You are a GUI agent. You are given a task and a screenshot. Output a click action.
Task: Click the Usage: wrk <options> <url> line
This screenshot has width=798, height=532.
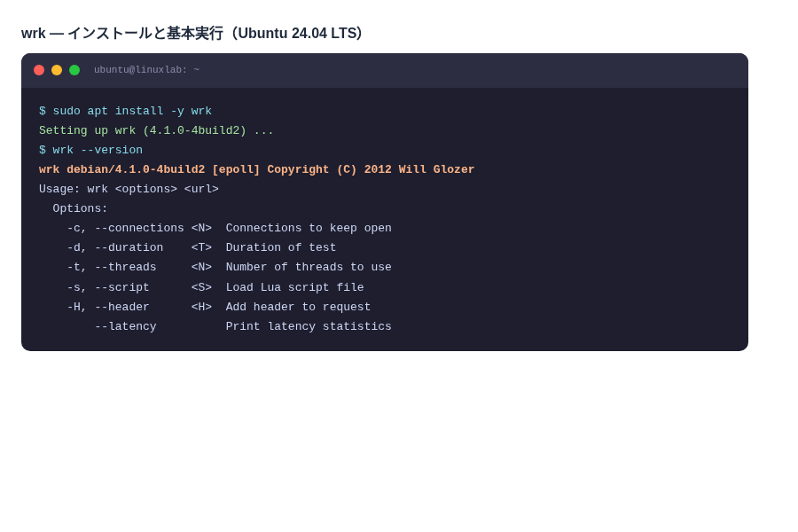[x=129, y=189]
